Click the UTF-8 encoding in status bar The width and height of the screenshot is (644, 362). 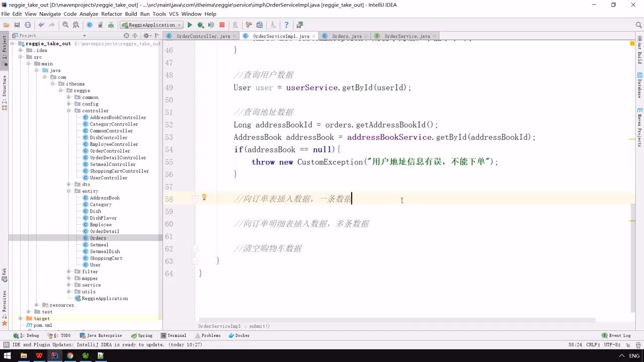[x=612, y=344]
